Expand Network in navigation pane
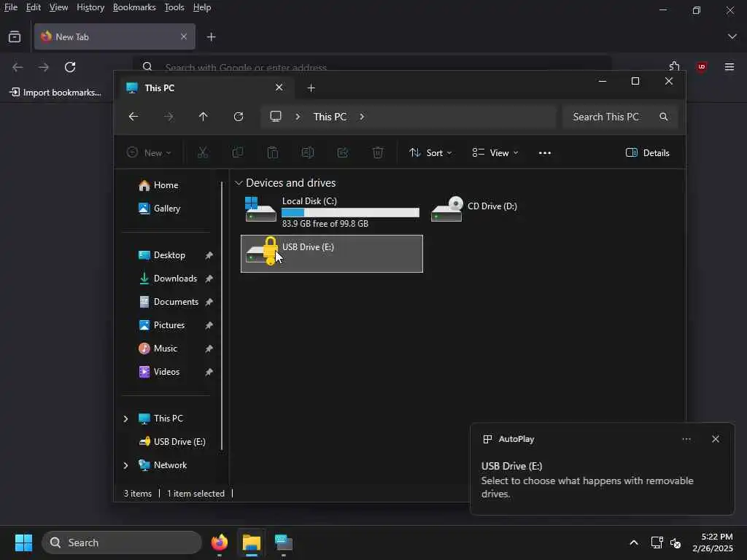Viewport: 747px width, 560px height. (125, 465)
